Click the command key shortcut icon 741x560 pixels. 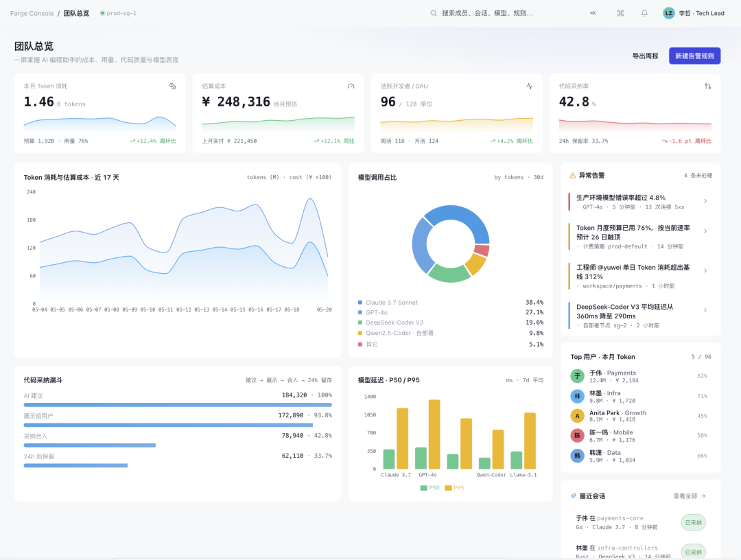coord(620,13)
